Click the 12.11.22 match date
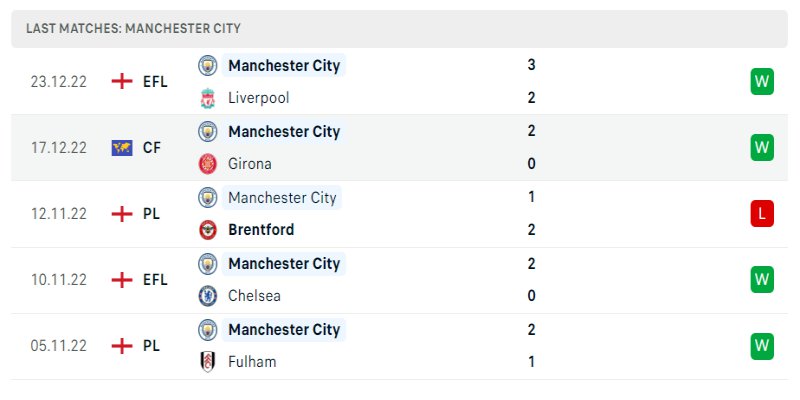Screen dimensions: 800x400 59,213
